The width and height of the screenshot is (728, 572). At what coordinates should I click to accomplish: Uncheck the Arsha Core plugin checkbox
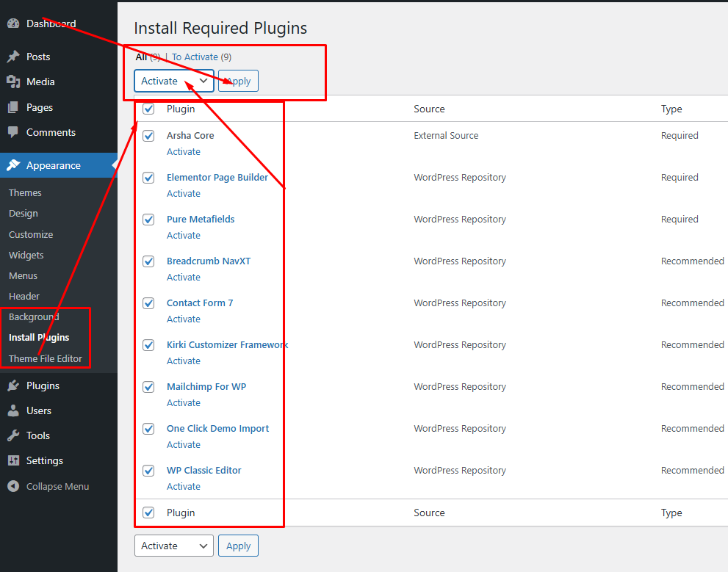148,136
